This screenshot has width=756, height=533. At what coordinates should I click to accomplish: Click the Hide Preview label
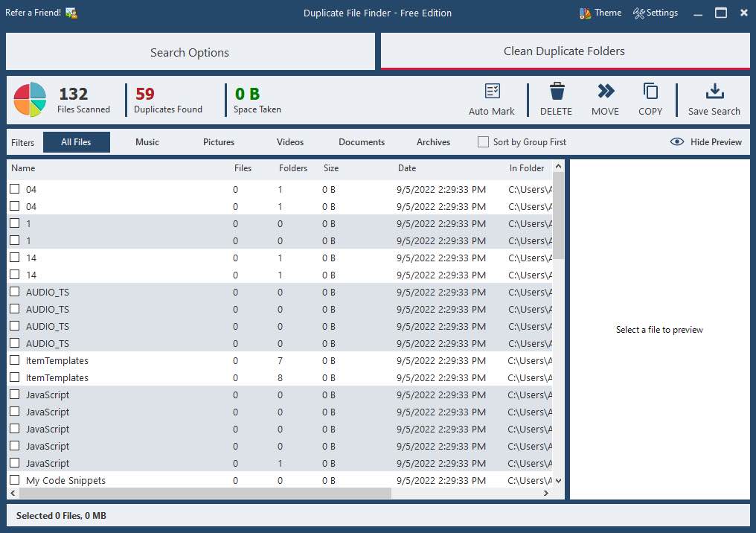[x=716, y=142]
